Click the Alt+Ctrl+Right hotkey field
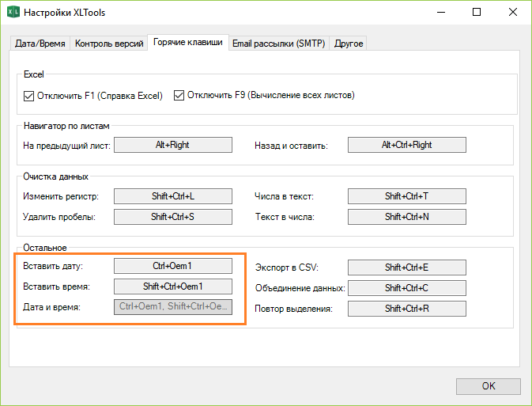The width and height of the screenshot is (532, 406). pos(406,145)
